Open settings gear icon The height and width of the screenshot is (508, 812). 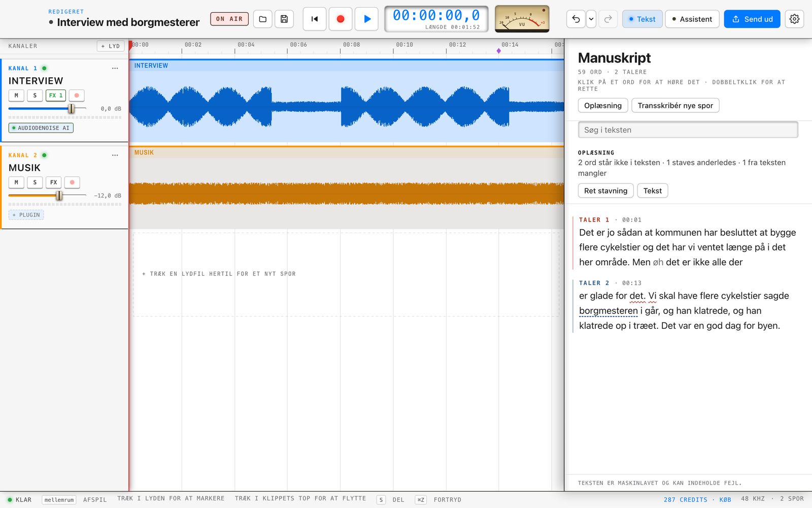[x=794, y=19]
